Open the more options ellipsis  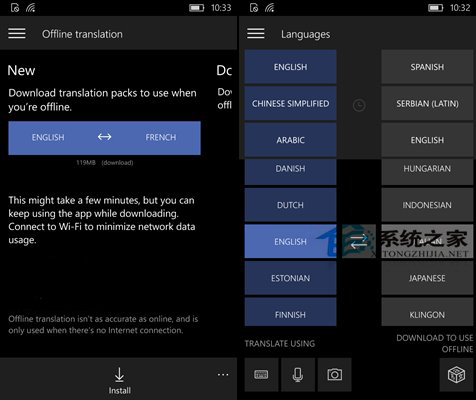223,375
